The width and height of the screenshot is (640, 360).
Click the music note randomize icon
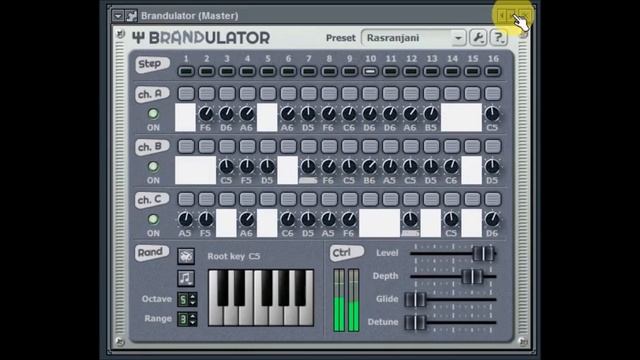186,278
